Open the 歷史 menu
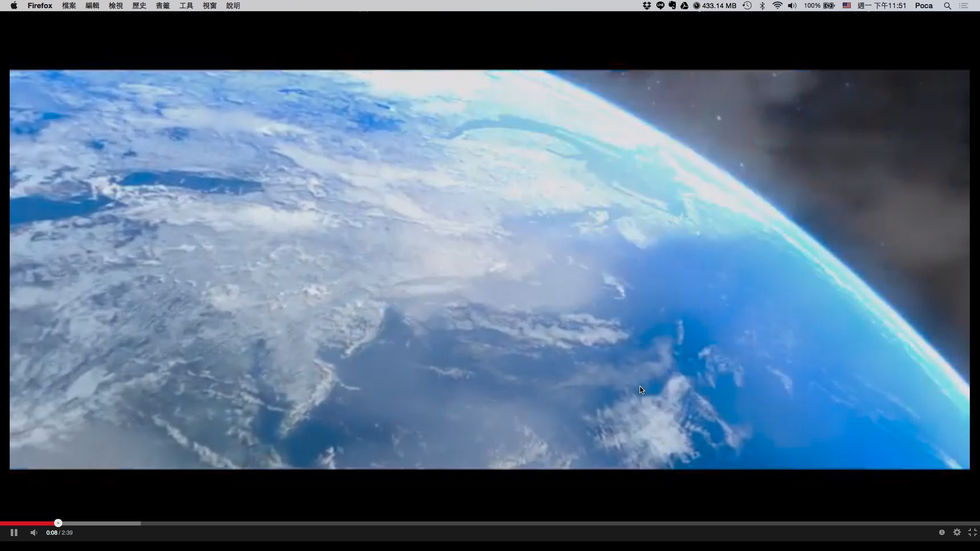 click(139, 6)
